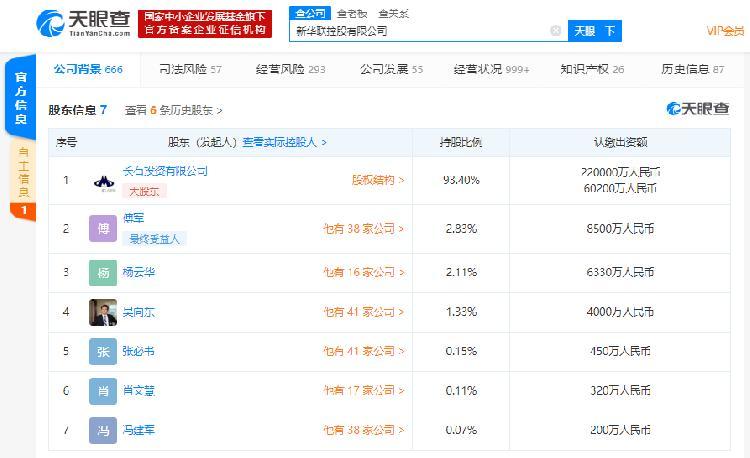
Task: Click the green 杨 avatar in row 3
Action: pyautogui.click(x=103, y=273)
